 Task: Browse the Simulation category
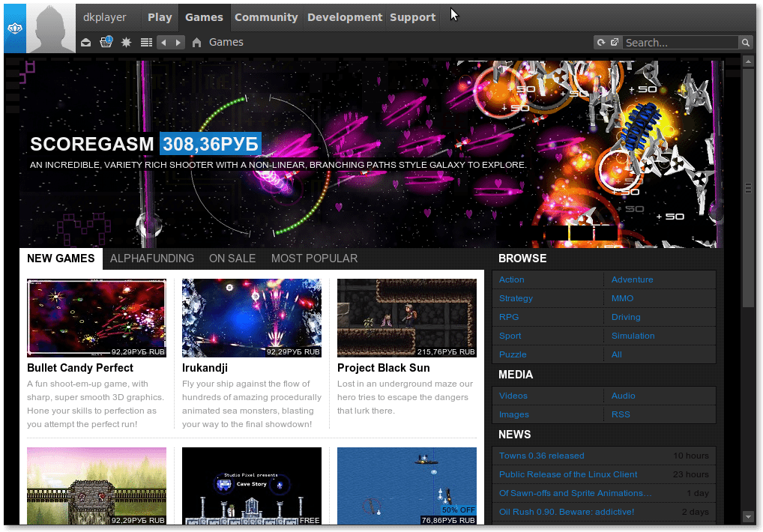point(633,336)
